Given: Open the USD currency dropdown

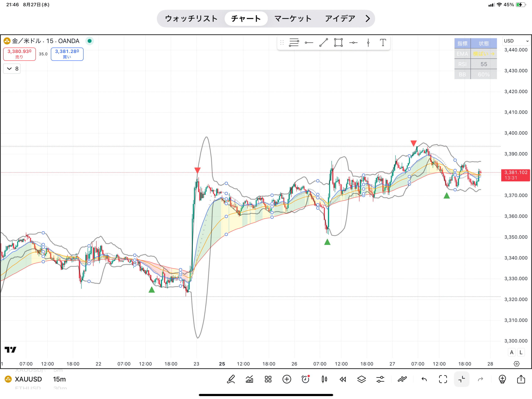Looking at the screenshot, I should pyautogui.click(x=516, y=41).
